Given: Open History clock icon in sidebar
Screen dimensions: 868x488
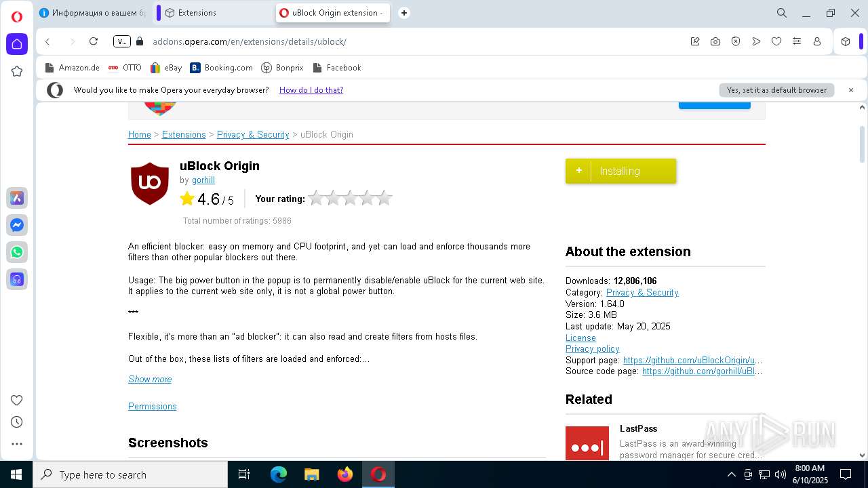Looking at the screenshot, I should click(17, 422).
